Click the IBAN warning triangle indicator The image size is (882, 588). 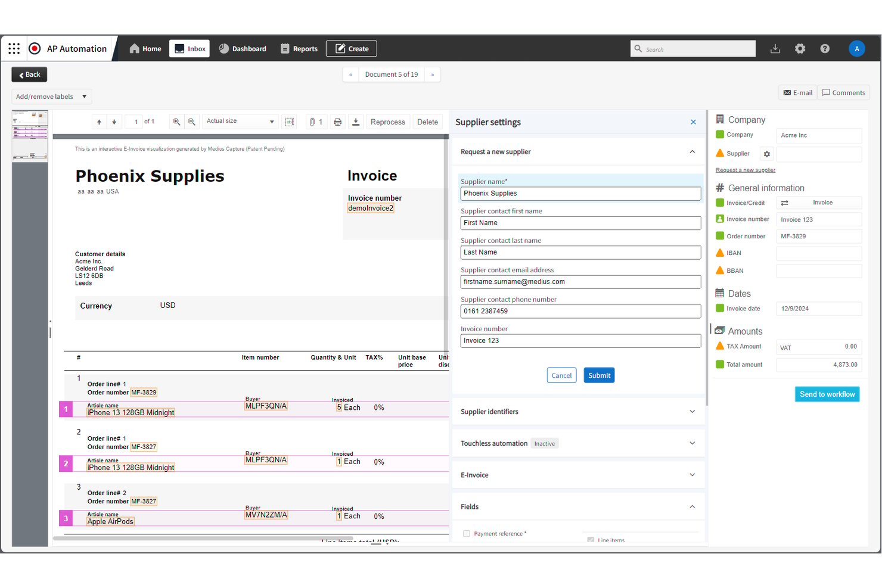720,253
